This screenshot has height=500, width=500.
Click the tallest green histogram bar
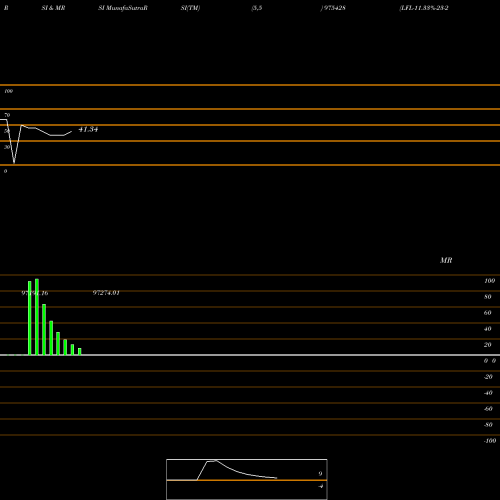pyautogui.click(x=37, y=317)
